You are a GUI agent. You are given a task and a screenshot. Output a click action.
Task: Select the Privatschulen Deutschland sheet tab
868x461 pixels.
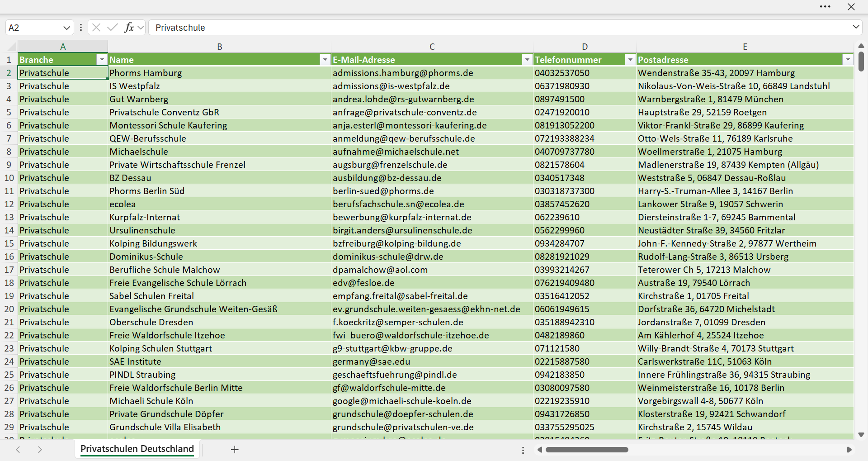point(137,449)
